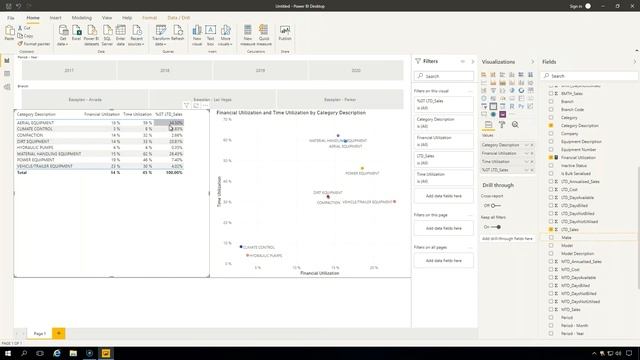Open the File menu

(11, 18)
